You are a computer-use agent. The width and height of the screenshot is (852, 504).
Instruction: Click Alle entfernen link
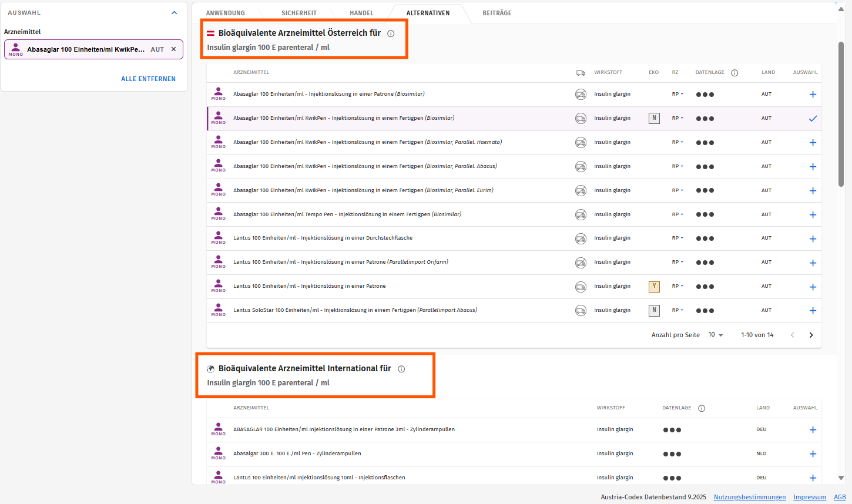[x=148, y=79]
